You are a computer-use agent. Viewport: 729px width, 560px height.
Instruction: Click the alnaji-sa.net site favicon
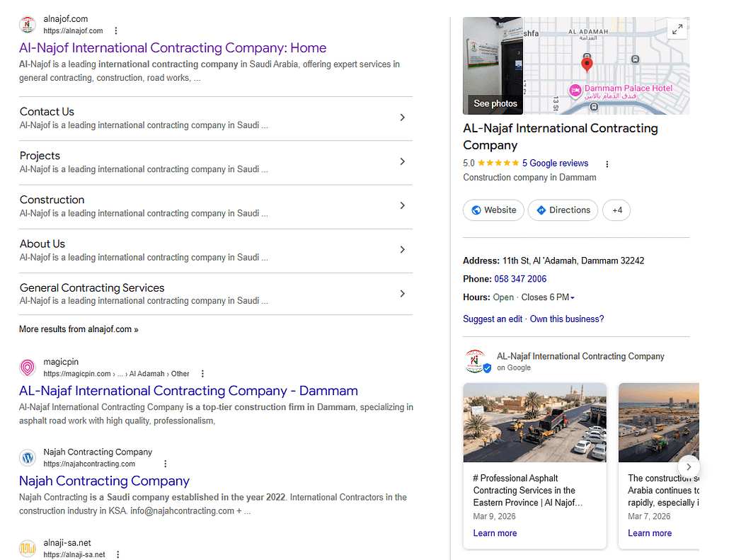coord(28,549)
